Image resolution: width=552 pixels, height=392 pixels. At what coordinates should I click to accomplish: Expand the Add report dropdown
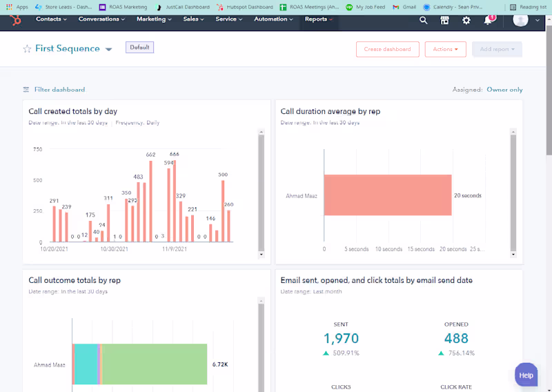[x=497, y=49]
